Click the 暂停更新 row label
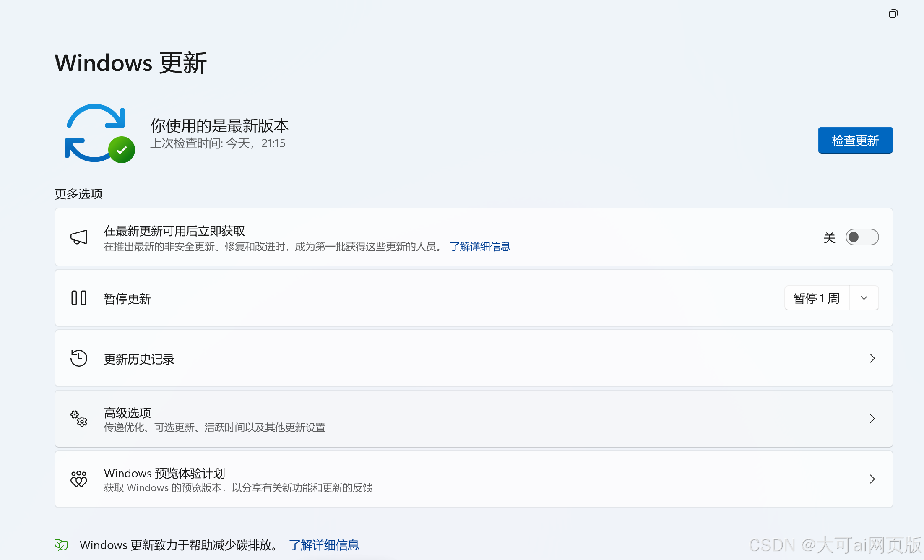924x560 pixels. click(128, 299)
